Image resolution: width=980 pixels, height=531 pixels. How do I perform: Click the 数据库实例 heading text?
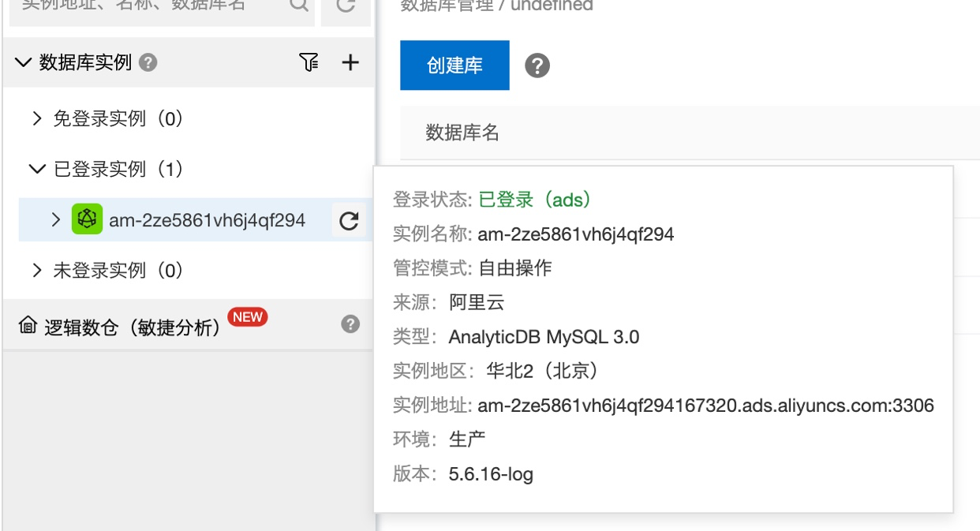[x=85, y=62]
